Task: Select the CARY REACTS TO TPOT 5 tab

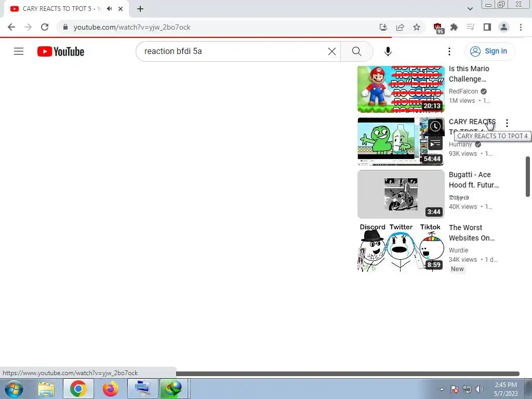Action: [62, 9]
